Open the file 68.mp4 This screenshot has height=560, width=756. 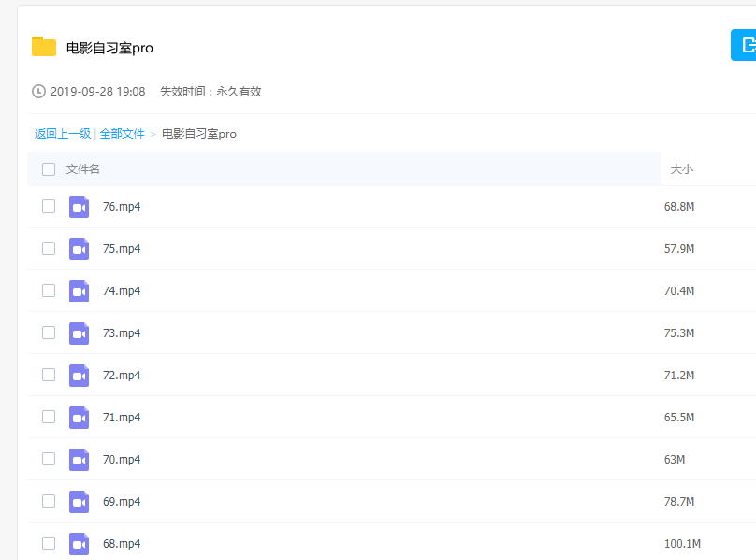tap(122, 544)
